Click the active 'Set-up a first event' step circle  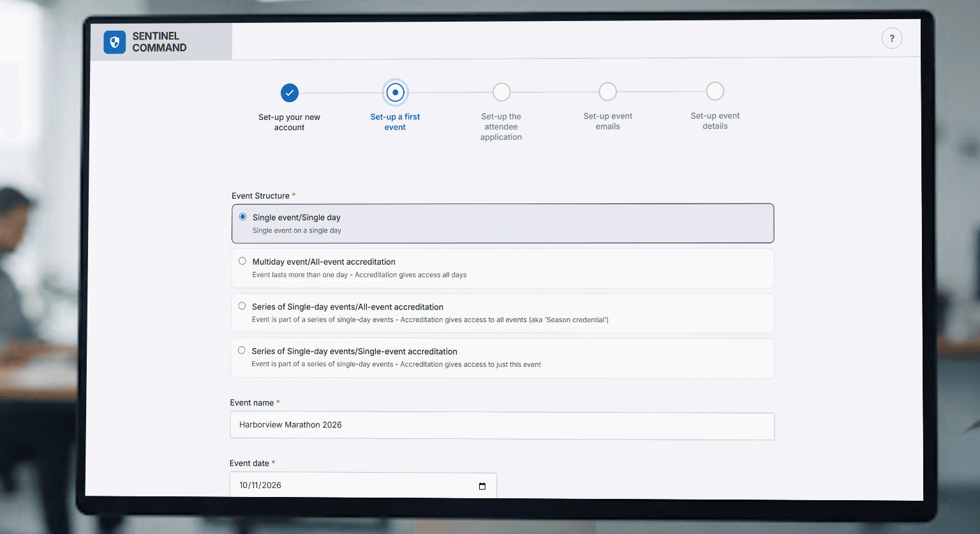tap(396, 93)
